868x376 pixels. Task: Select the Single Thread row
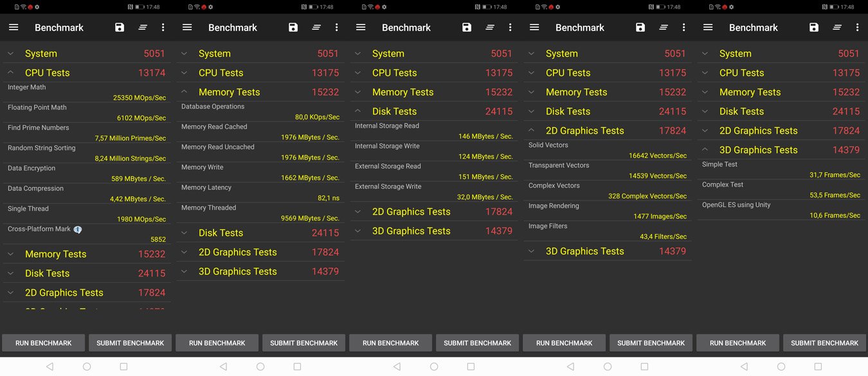pos(87,214)
